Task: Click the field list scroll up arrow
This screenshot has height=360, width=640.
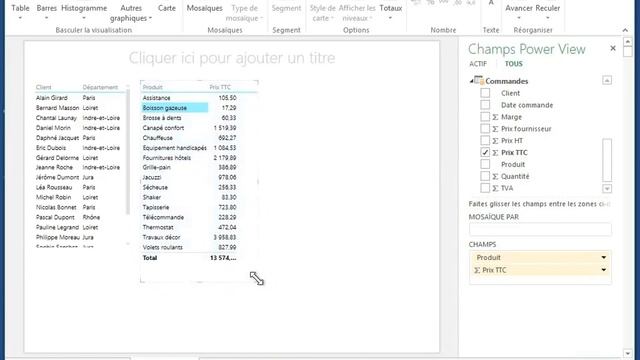Action: [607, 80]
